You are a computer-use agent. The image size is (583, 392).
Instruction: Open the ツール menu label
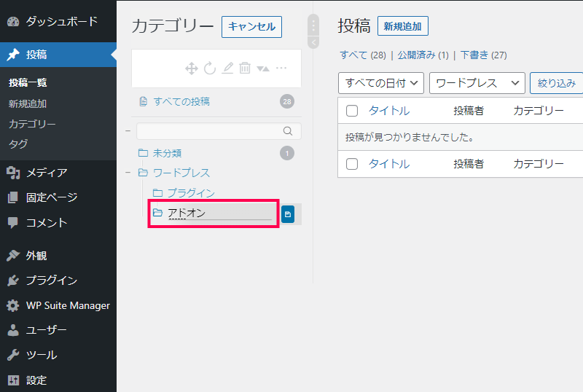click(x=42, y=355)
